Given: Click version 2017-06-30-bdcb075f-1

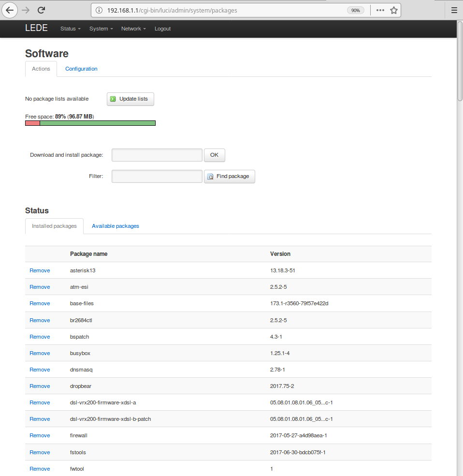Looking at the screenshot, I should point(298,452).
